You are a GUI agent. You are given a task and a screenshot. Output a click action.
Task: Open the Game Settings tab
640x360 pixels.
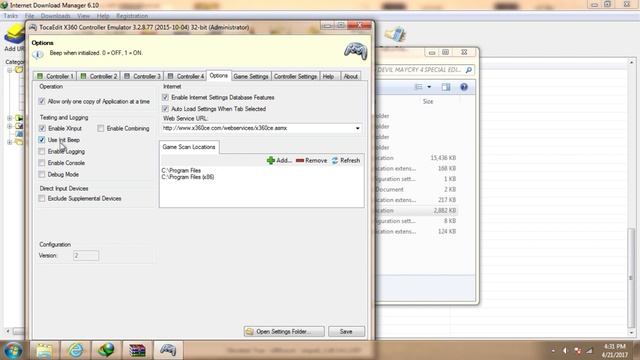click(251, 76)
